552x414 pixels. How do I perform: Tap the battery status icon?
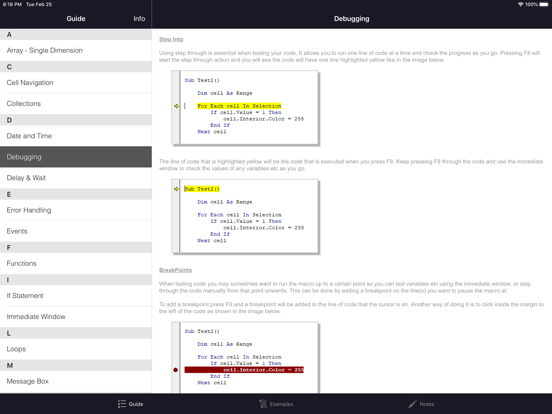click(x=544, y=4)
